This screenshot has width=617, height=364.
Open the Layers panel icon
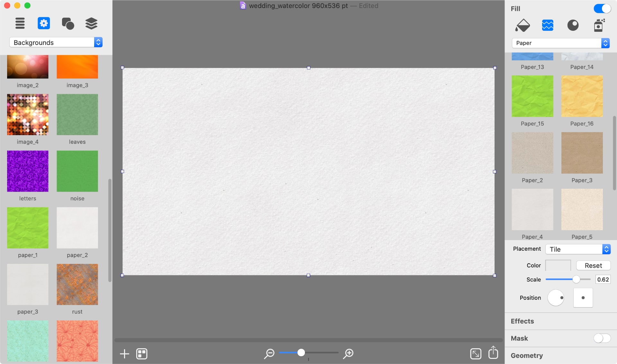(91, 23)
